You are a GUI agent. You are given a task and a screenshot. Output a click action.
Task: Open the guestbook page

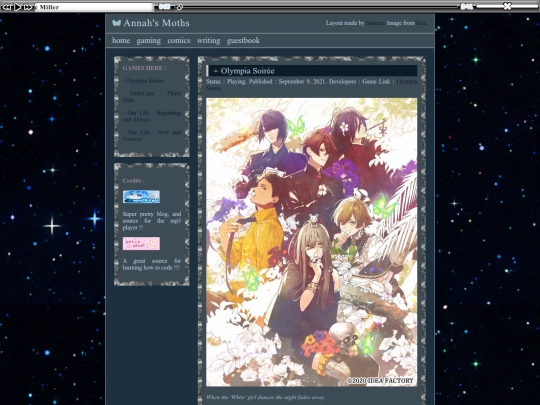coord(243,41)
